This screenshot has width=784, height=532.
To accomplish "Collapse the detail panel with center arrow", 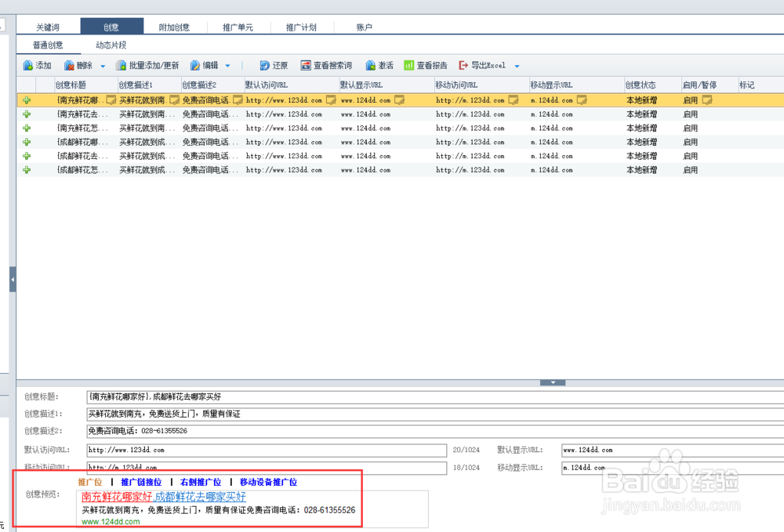I will [553, 382].
